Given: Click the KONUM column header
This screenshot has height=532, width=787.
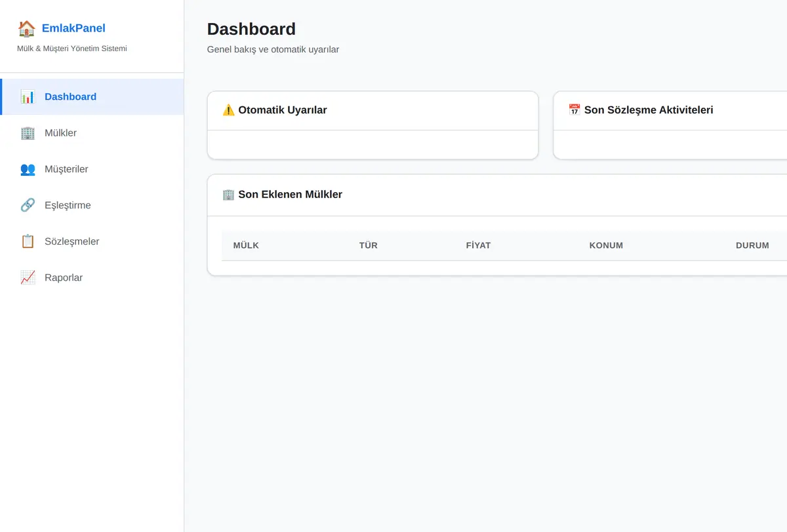Looking at the screenshot, I should click(606, 245).
